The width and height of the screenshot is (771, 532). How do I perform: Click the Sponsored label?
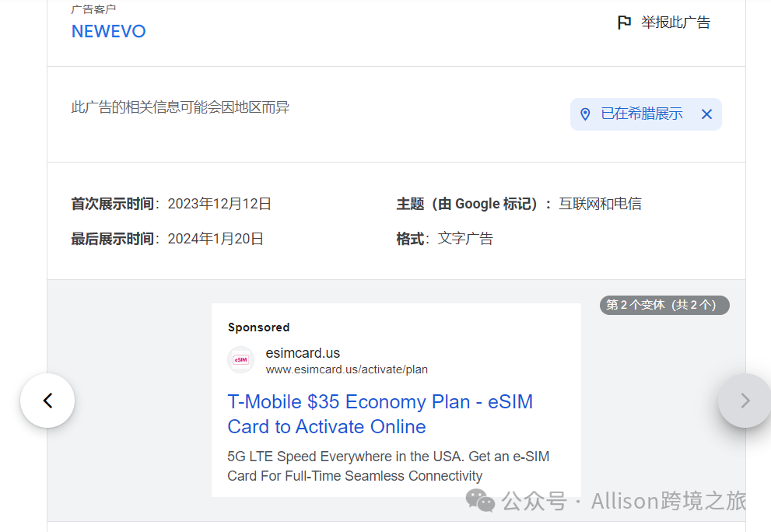(258, 327)
